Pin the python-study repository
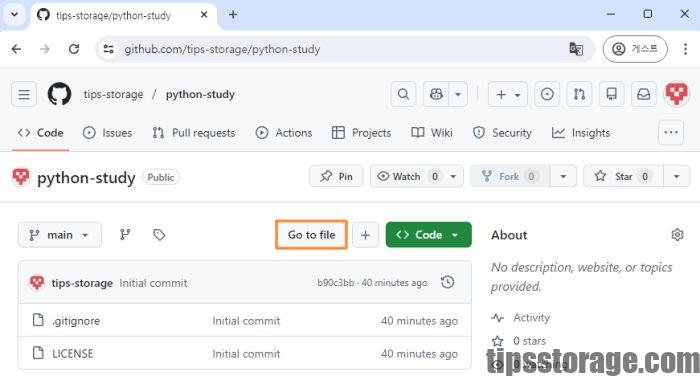 (x=336, y=176)
